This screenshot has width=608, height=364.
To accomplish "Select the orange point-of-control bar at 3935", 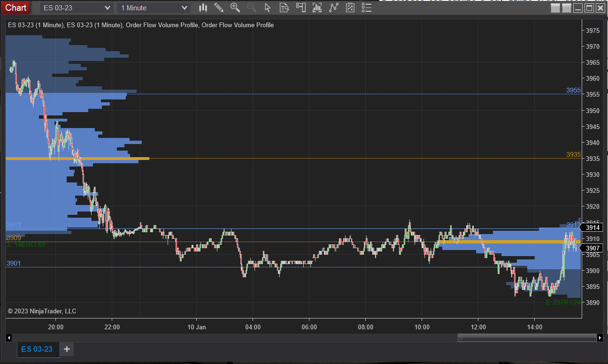I will pos(77,159).
